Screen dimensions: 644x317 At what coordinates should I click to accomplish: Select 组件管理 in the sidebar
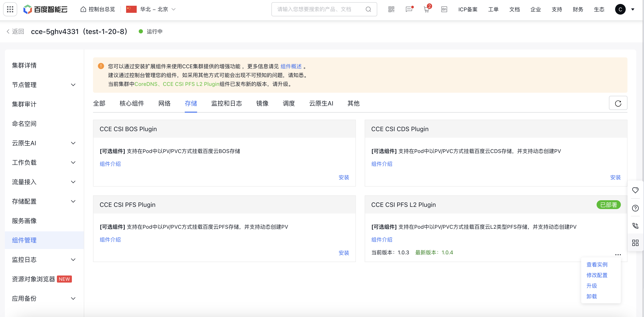(x=44, y=240)
